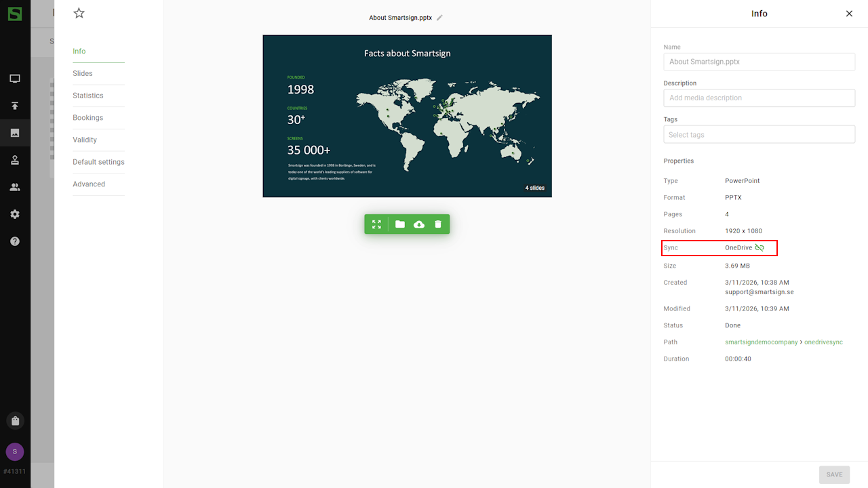The image size is (868, 488).
Task: Open the settings gear in sidebar
Action: pos(15,214)
